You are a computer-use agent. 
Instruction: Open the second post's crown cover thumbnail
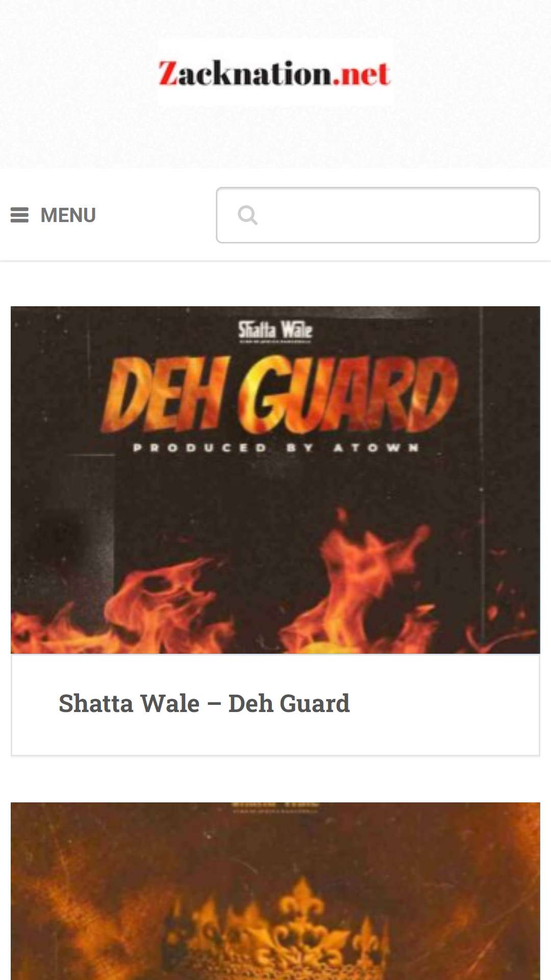[x=275, y=891]
